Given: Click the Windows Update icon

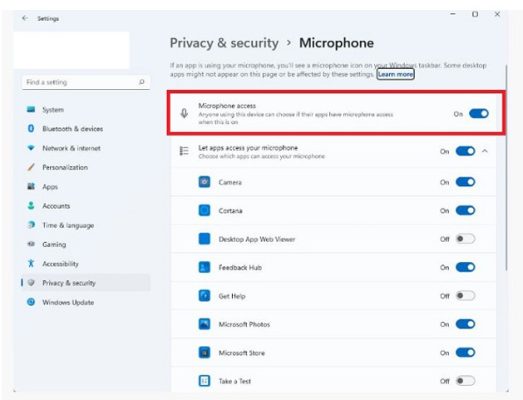Looking at the screenshot, I should (x=31, y=302).
